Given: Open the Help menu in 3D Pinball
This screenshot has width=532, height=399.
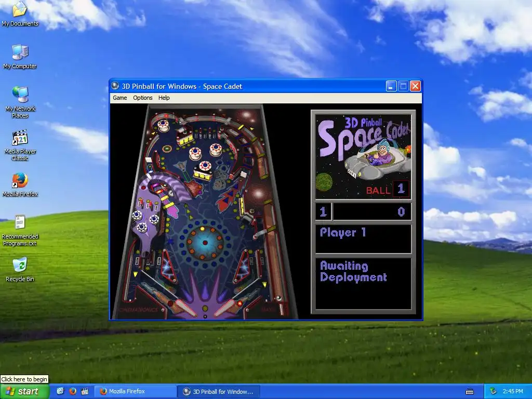Looking at the screenshot, I should pos(164,98).
